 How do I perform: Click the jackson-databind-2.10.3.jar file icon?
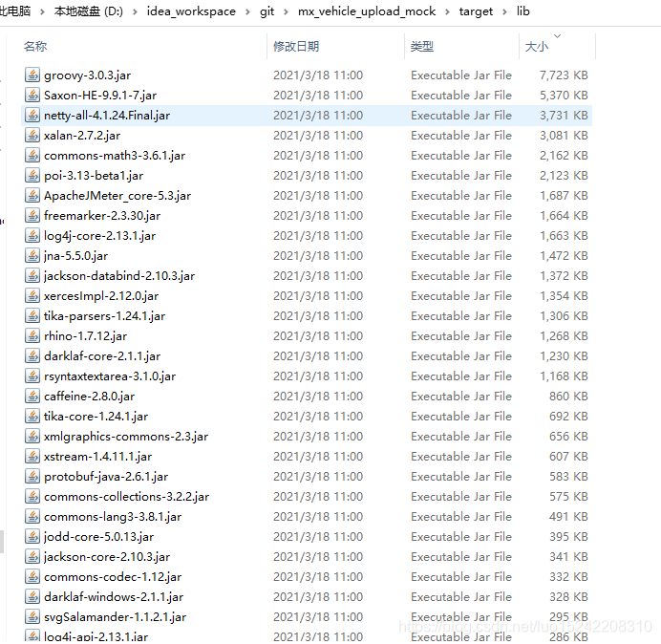32,276
